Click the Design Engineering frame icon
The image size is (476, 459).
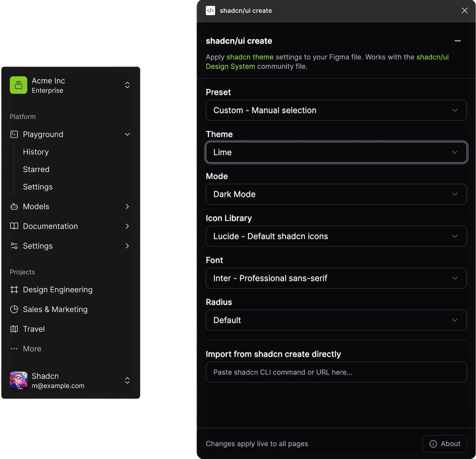[14, 290]
